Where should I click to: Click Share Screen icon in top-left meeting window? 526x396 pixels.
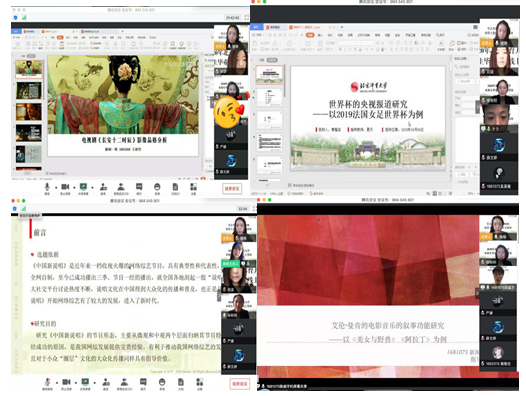[x=83, y=188]
